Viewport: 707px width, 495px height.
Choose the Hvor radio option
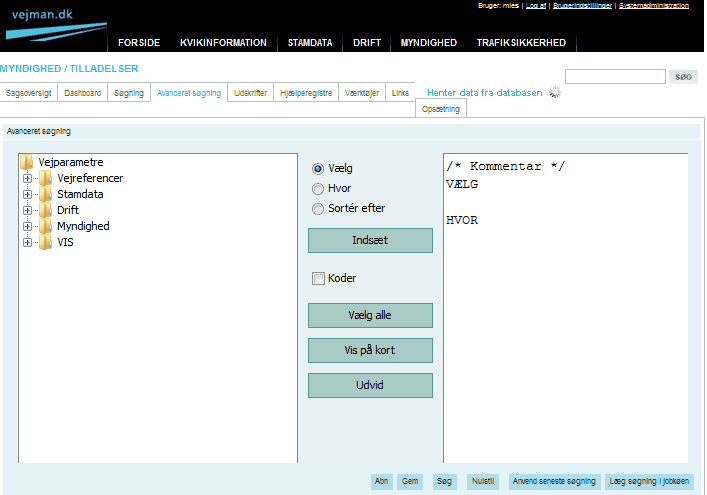point(318,189)
